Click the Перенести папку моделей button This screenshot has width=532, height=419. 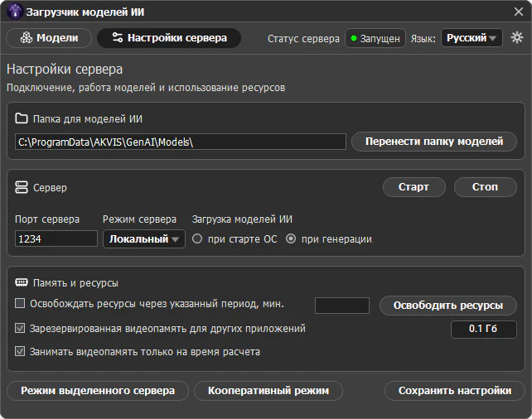tap(434, 142)
